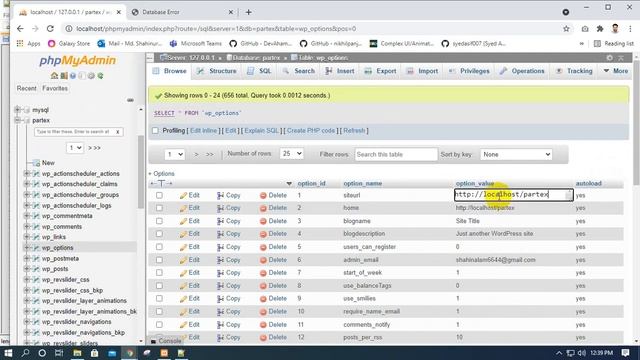Open File Explorer from taskbar
640x360 pixels.
pyautogui.click(x=77, y=353)
